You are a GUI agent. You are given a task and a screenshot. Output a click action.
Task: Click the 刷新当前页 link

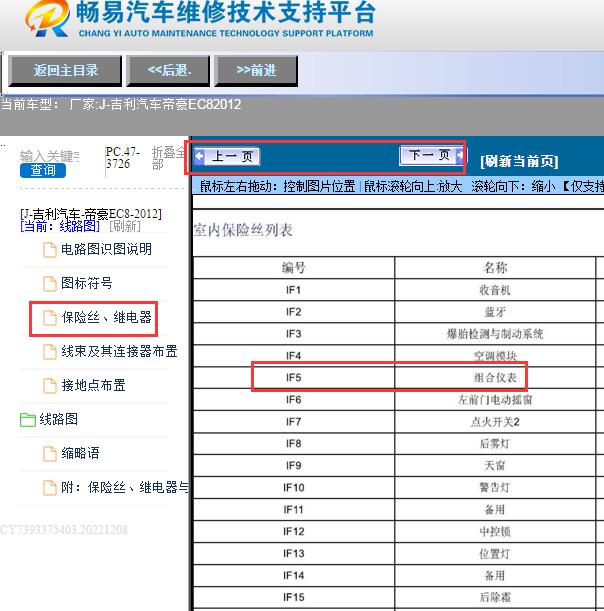[x=519, y=161]
